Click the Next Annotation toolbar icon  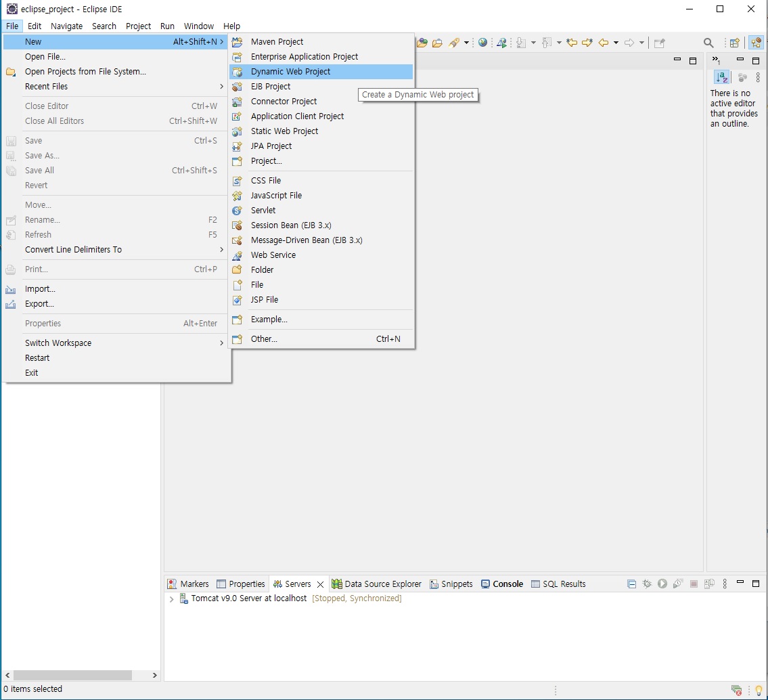(x=521, y=43)
